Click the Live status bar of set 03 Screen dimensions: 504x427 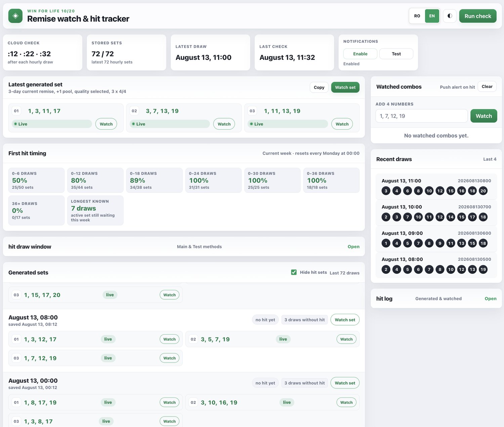[x=288, y=124]
